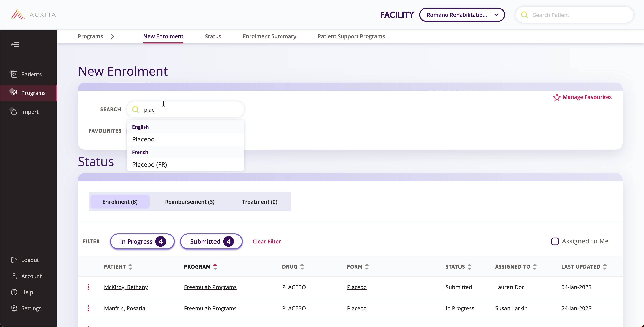The image size is (644, 327).
Task: Click Logout in the sidebar
Action: tap(25, 260)
